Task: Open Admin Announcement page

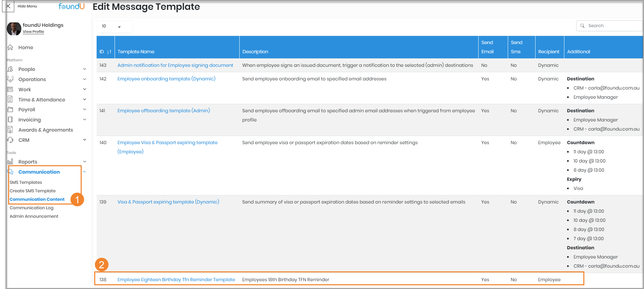Action: point(34,216)
